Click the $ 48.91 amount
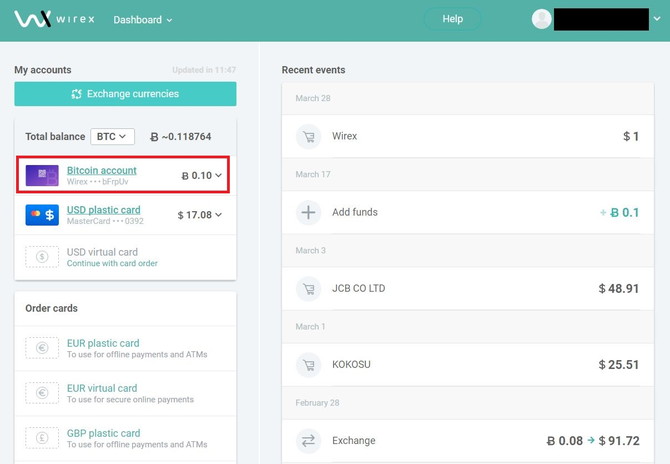 (619, 288)
